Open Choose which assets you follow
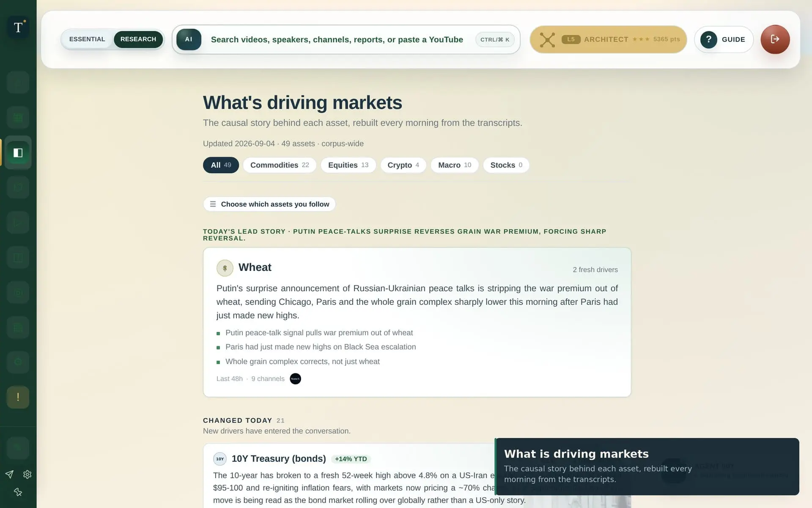The width and height of the screenshot is (812, 508). click(x=269, y=204)
